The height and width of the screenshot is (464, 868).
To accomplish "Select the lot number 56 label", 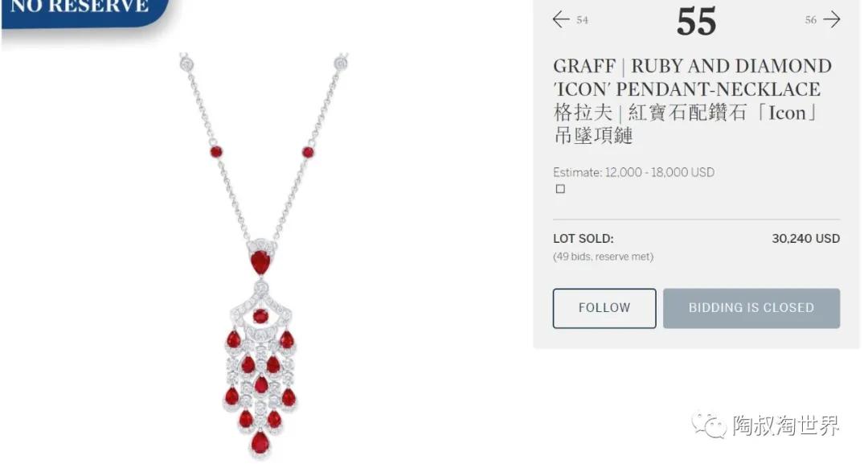I will [811, 20].
